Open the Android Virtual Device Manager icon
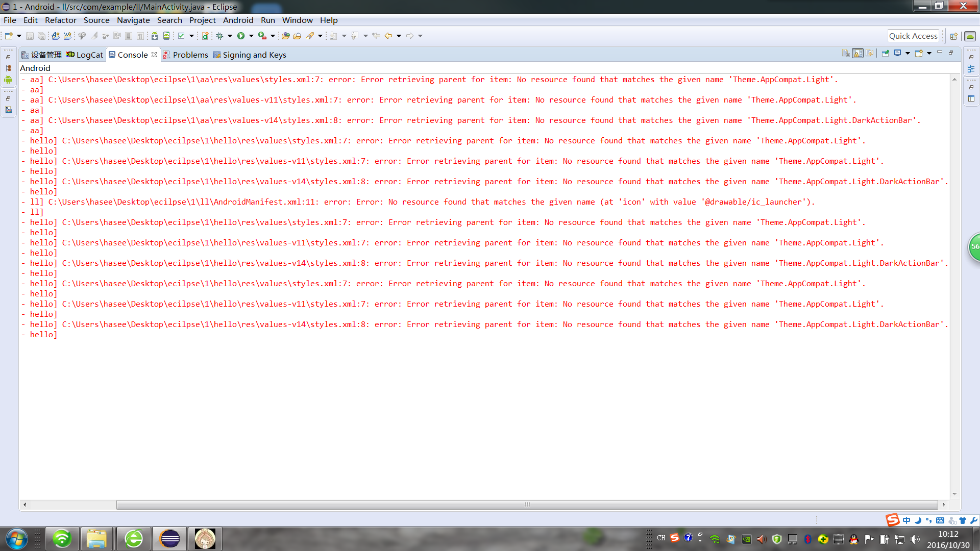This screenshot has width=980, height=551. coord(166,36)
